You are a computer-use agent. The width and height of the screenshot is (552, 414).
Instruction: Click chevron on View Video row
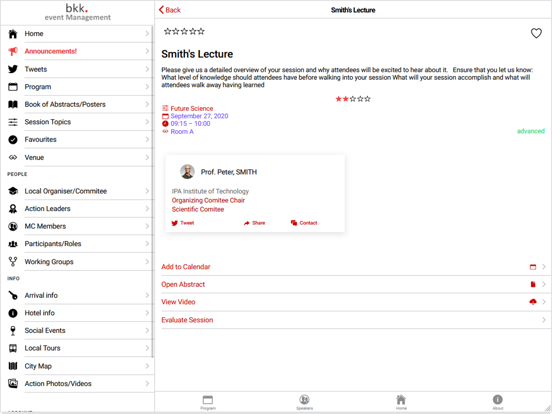[544, 302]
